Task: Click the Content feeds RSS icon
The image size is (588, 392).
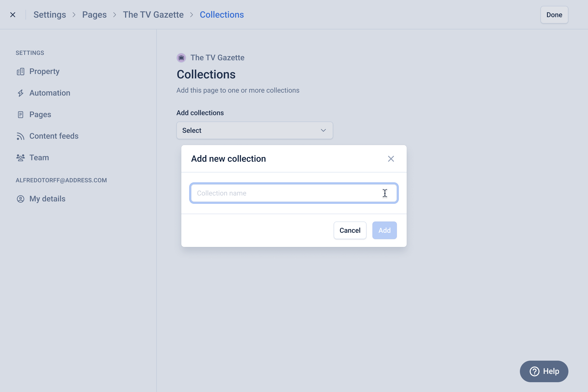Action: pyautogui.click(x=21, y=136)
